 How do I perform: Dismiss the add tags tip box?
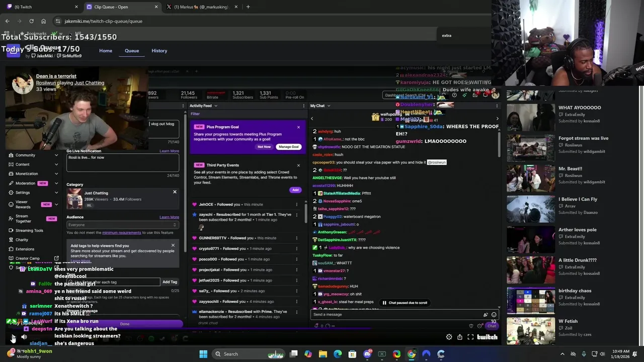point(173,246)
